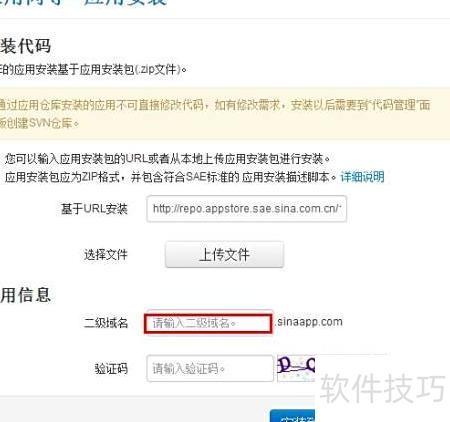Click the 上传文件 upload button

(x=224, y=255)
